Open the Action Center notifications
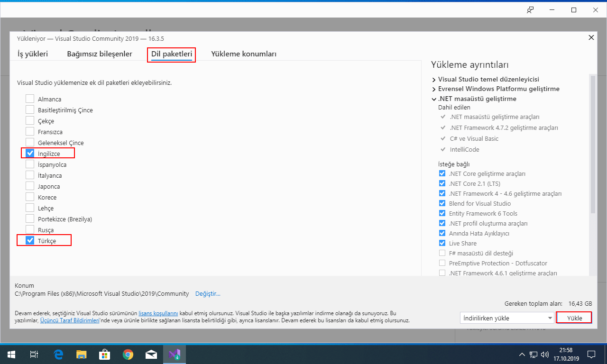This screenshot has width=607, height=364. click(x=591, y=354)
